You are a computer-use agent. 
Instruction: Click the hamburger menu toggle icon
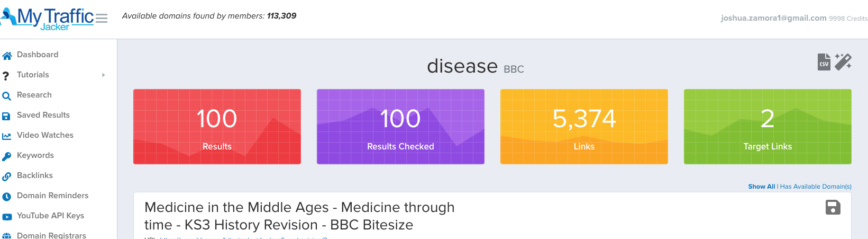102,19
